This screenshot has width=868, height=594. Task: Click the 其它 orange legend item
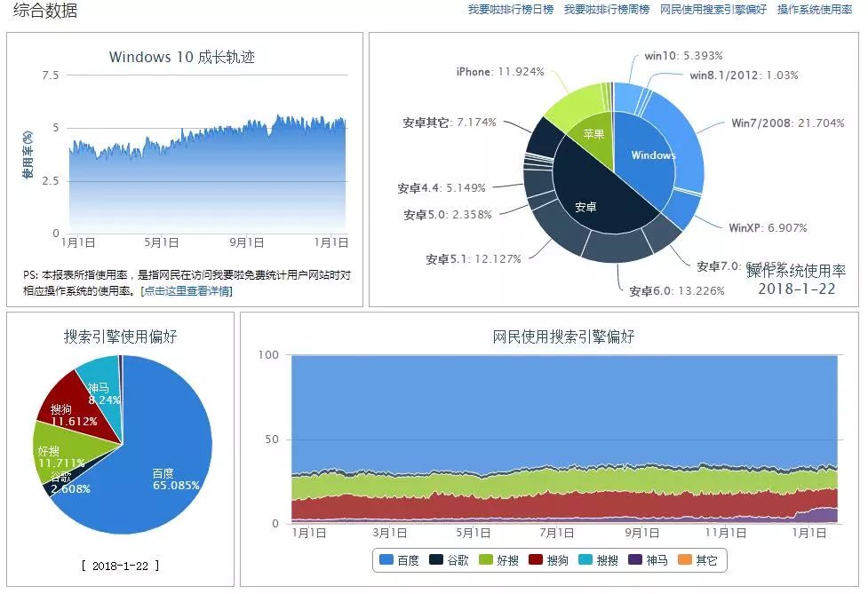697,559
